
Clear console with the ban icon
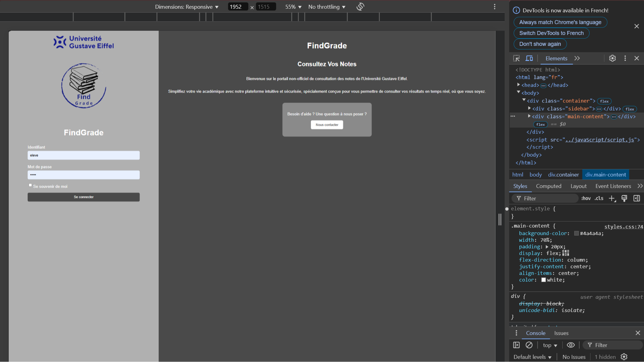tap(529, 345)
